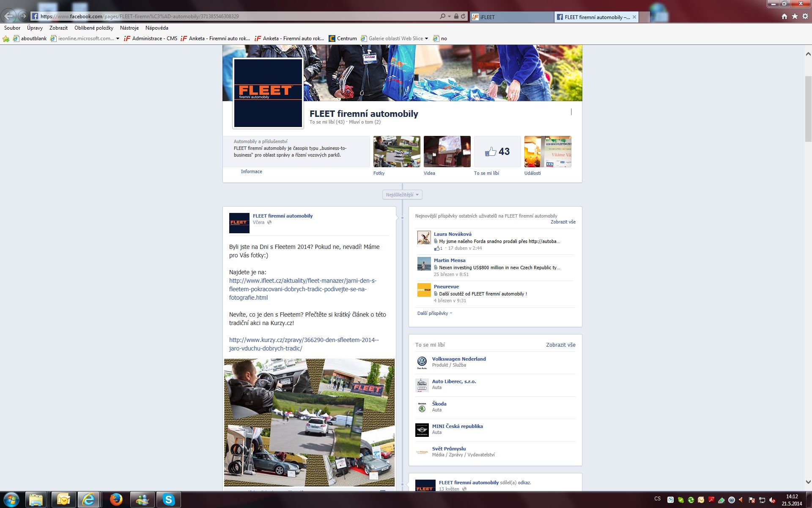Open the address bar search dropdown arrow
The width and height of the screenshot is (812, 508).
click(x=449, y=17)
